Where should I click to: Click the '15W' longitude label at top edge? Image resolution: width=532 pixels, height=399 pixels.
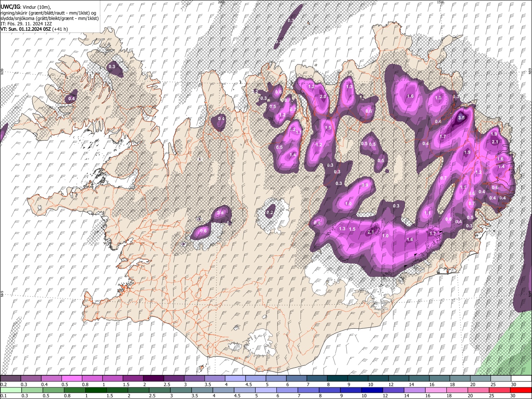pyautogui.click(x=440, y=2)
